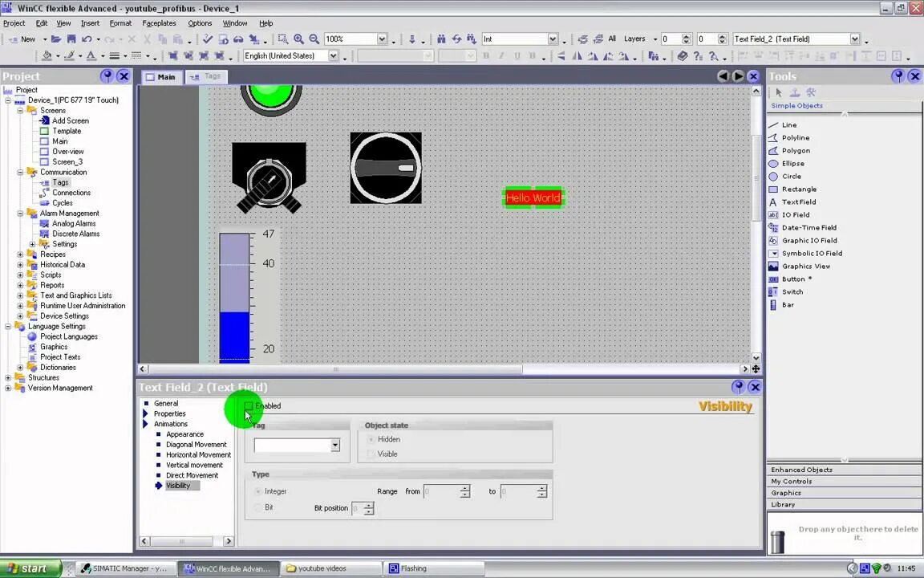Click the Open project folder icon
This screenshot has width=924, height=578.
point(56,39)
